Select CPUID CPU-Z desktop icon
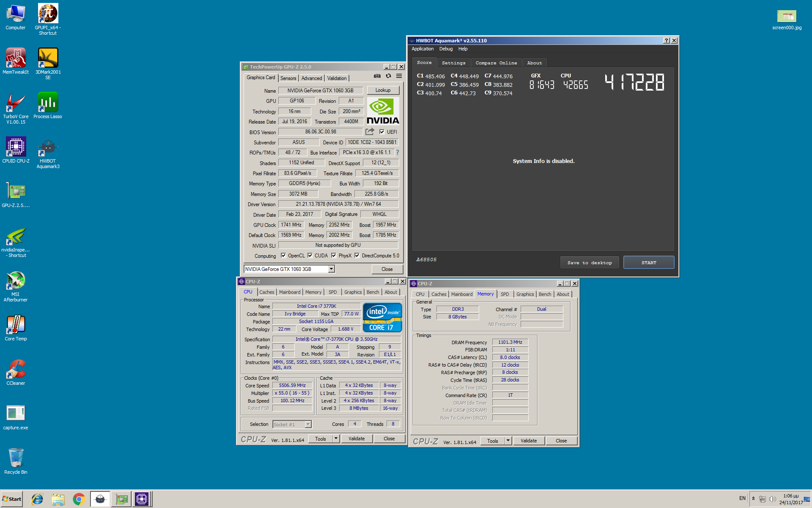 coord(16,150)
